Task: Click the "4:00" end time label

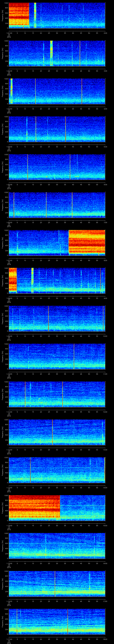Action: tap(105, 109)
